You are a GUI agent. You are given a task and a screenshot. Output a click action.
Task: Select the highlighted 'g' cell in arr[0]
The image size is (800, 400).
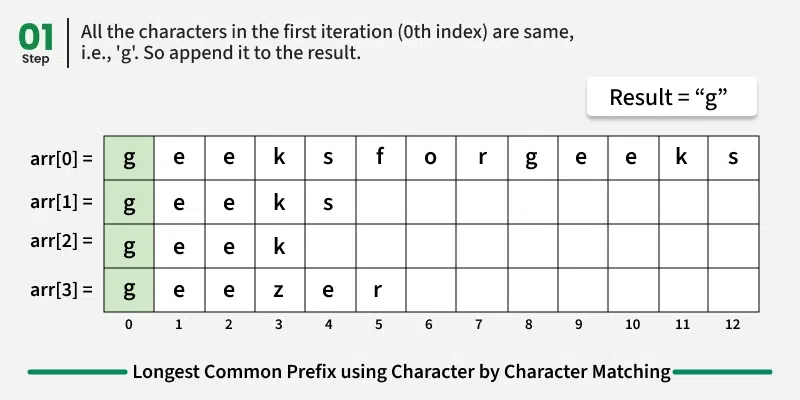[128, 158]
